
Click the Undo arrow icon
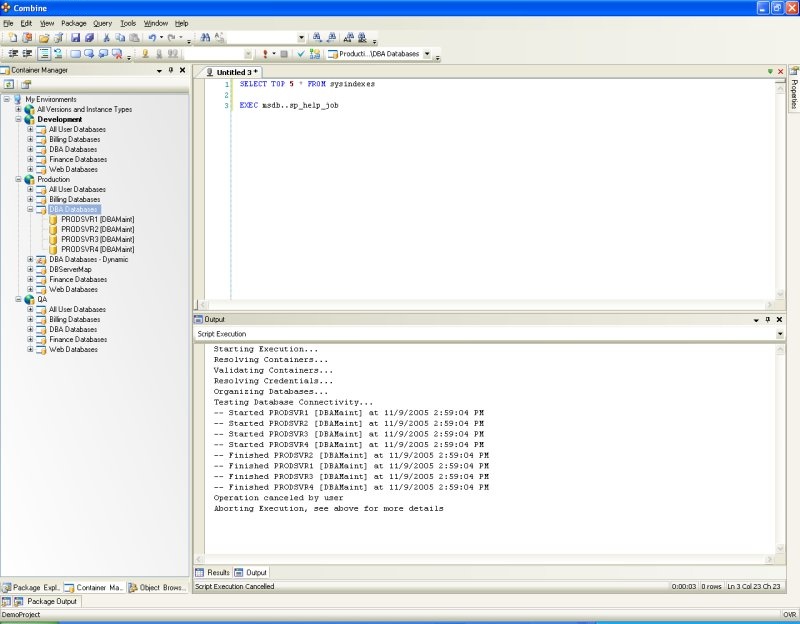click(150, 38)
